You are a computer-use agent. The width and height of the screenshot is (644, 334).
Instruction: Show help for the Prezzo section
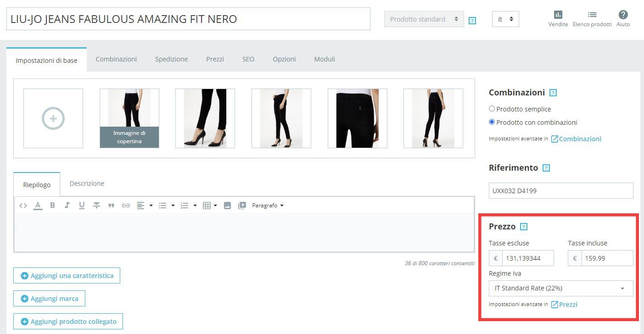[524, 227]
